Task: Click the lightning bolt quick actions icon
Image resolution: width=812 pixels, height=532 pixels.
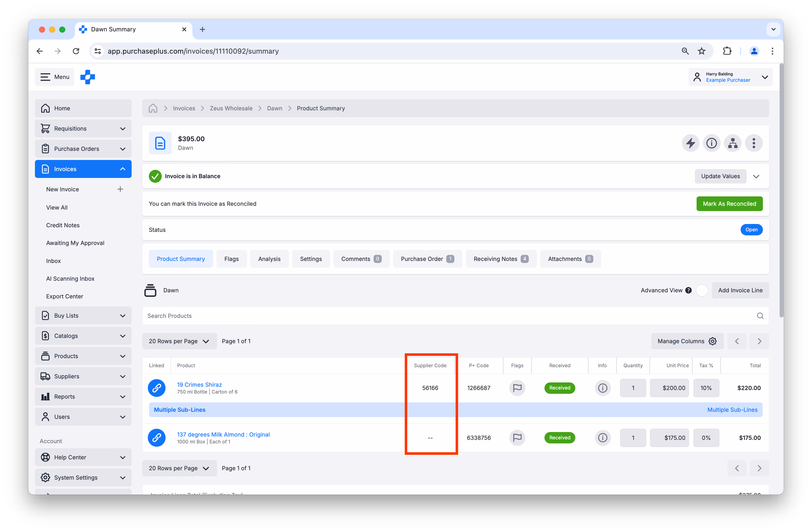Action: 691,143
